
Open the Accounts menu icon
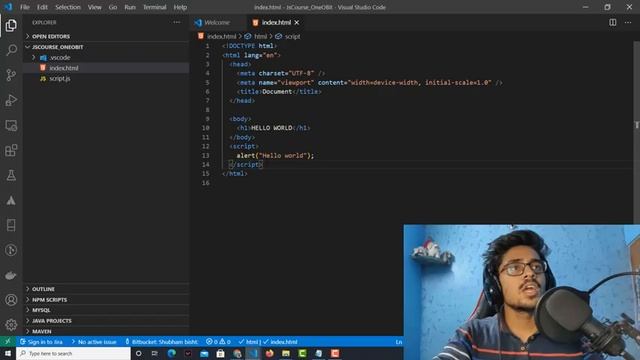pos(11,300)
